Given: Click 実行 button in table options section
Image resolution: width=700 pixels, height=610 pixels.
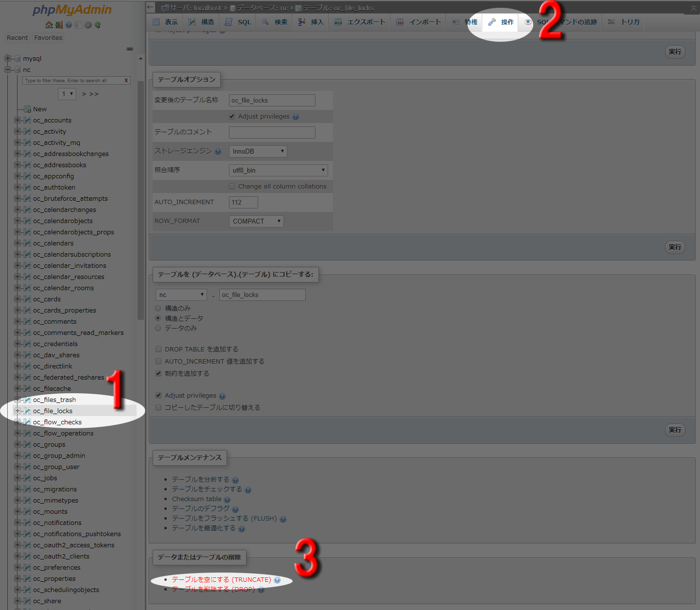Looking at the screenshot, I should [675, 247].
